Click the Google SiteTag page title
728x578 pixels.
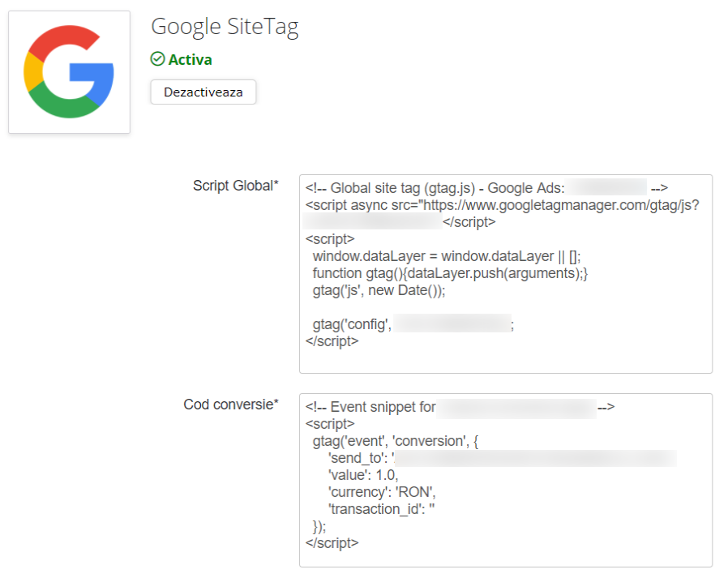225,27
